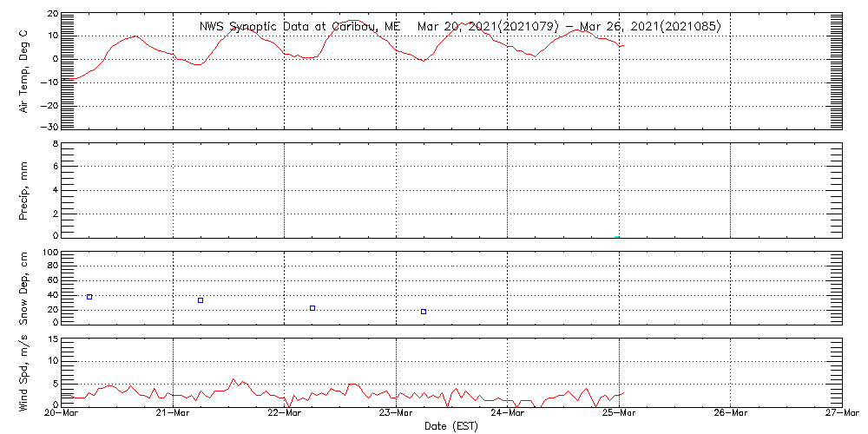Click the 8 tick on precipitation axis
868x434 pixels.
click(x=55, y=144)
